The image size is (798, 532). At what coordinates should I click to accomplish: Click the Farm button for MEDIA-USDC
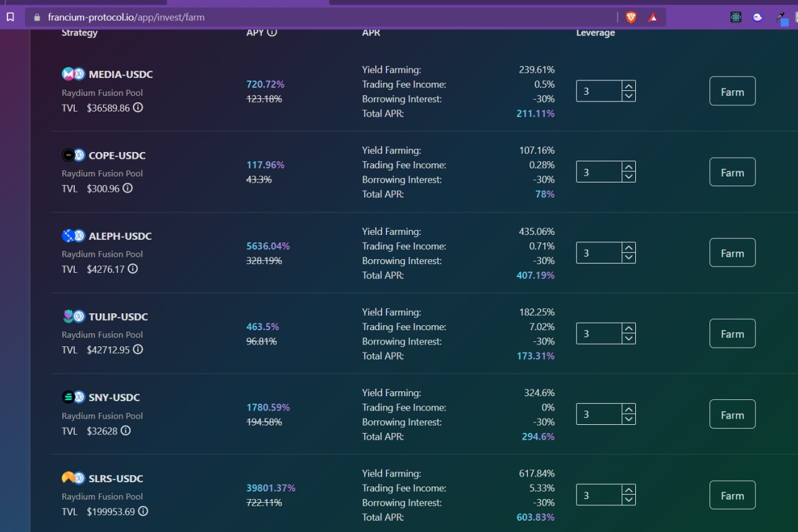coord(733,91)
